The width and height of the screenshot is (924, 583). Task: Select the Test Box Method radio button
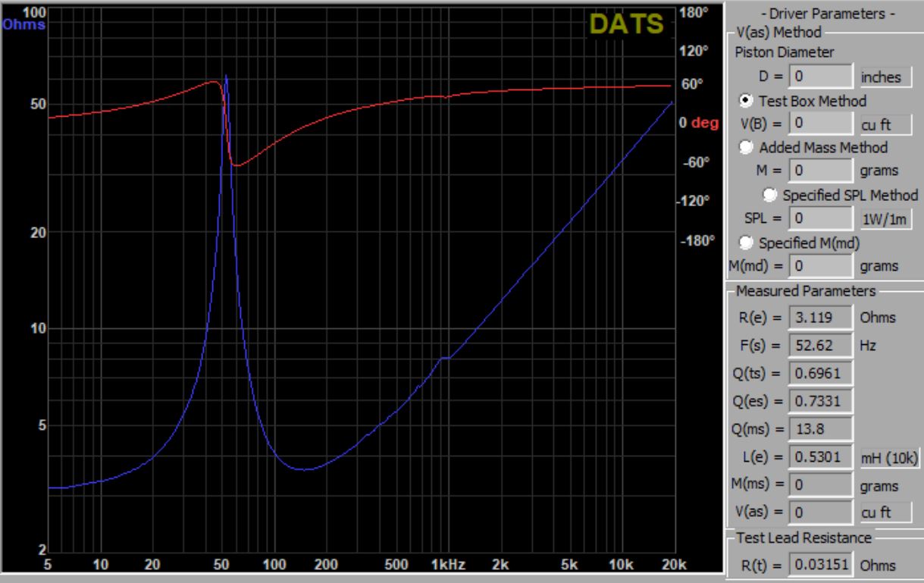[747, 100]
